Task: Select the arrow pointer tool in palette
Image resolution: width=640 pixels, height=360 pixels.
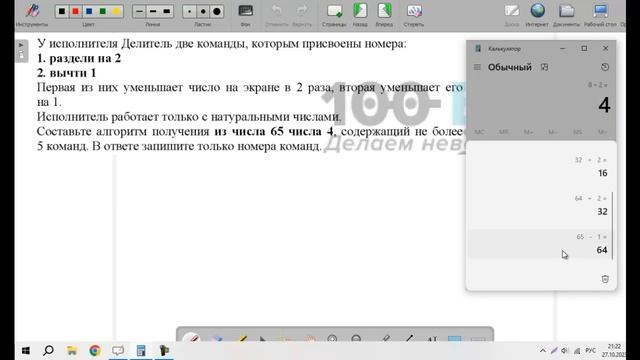Action: point(263,338)
